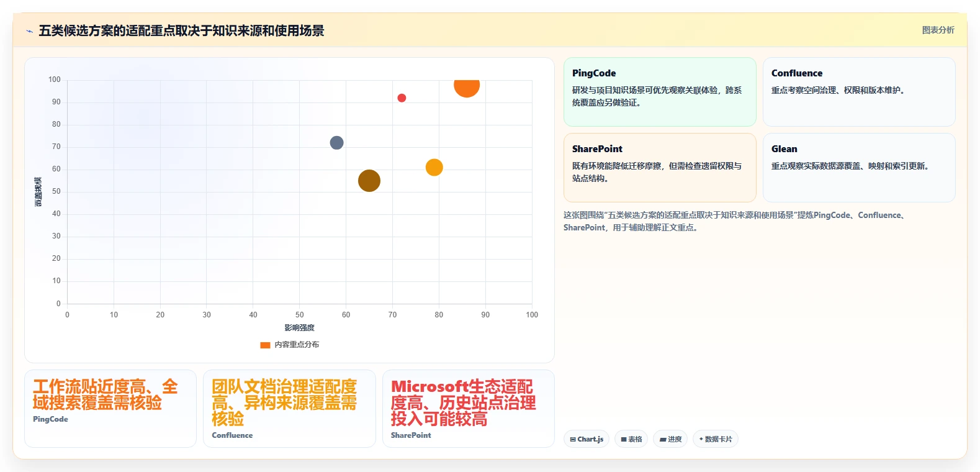Click the 团队文档治理适配度高 Confluence stat card
The height and width of the screenshot is (472, 980).
289,409
